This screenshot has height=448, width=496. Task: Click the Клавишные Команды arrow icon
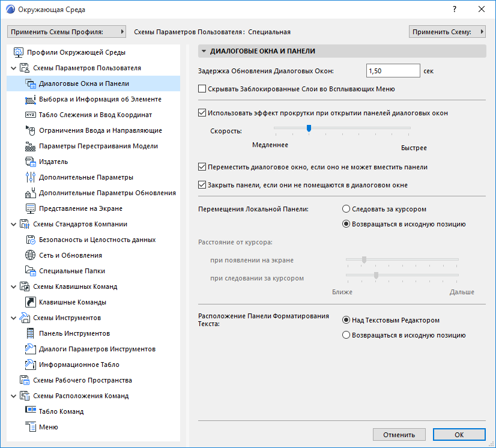tap(31, 302)
